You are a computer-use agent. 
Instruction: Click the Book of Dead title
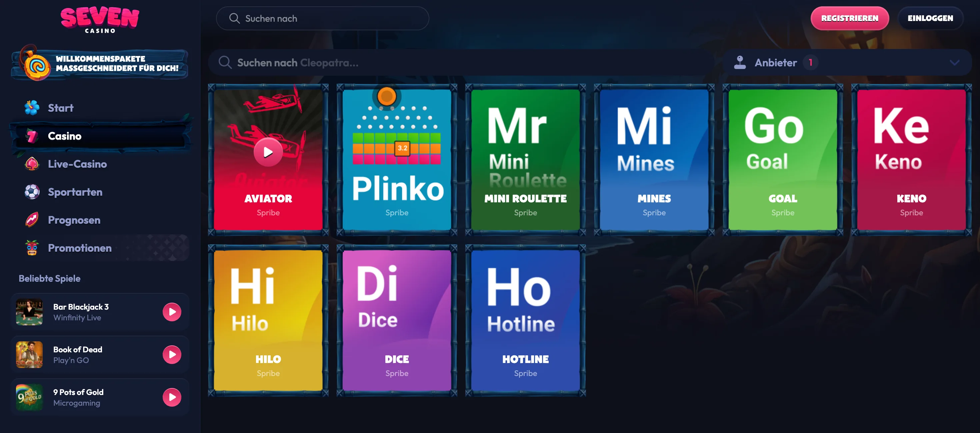point(78,349)
